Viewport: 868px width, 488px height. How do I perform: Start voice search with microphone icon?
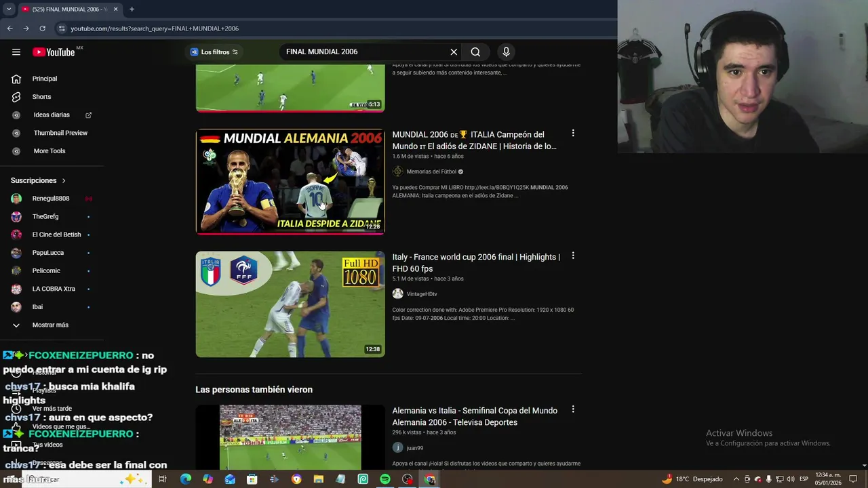pos(506,52)
